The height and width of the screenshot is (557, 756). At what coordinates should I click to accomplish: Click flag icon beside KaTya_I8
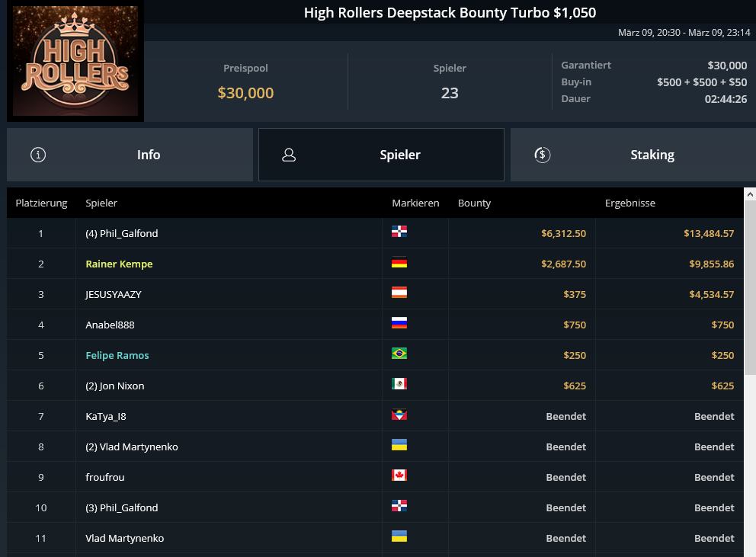[399, 415]
